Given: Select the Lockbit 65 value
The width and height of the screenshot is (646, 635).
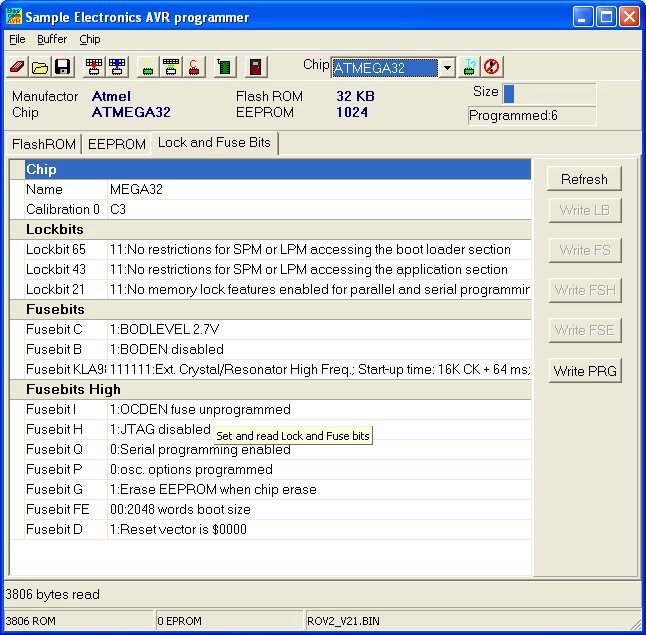Looking at the screenshot, I should pyautogui.click(x=319, y=249).
